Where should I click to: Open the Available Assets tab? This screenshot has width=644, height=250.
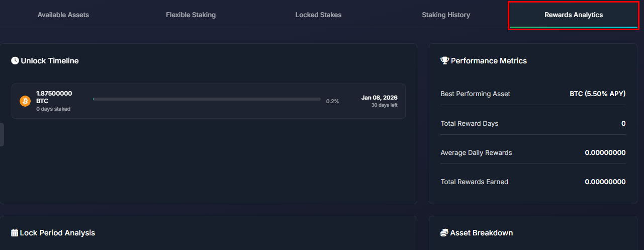point(63,15)
